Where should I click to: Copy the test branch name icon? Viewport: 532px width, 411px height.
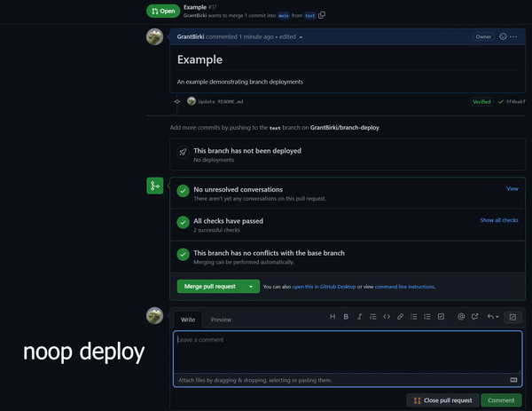tap(322, 15)
